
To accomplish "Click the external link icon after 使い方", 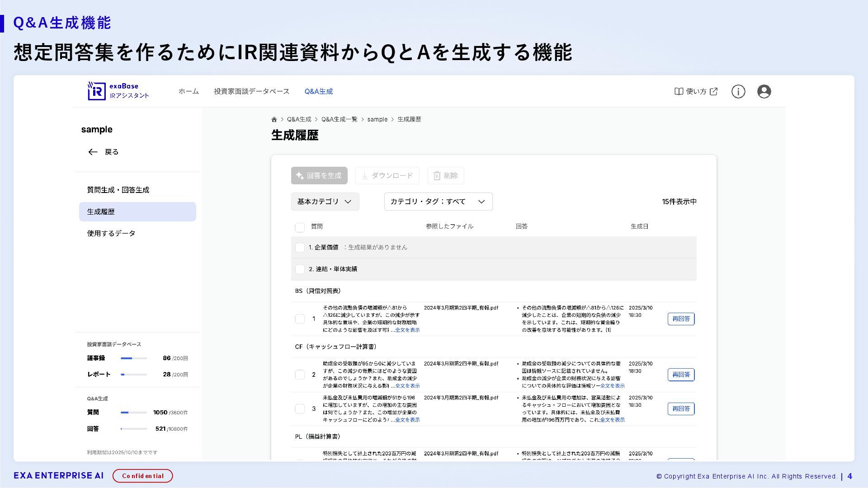I will pyautogui.click(x=714, y=91).
